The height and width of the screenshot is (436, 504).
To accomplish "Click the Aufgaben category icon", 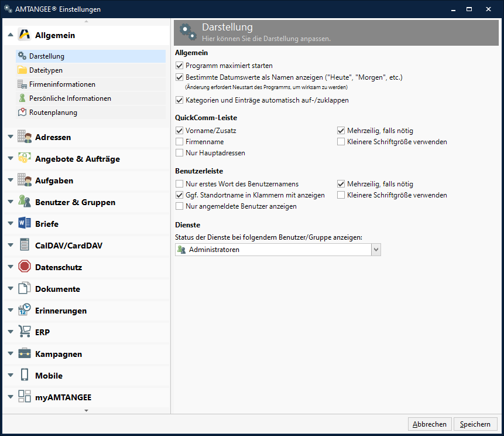I will click(25, 180).
